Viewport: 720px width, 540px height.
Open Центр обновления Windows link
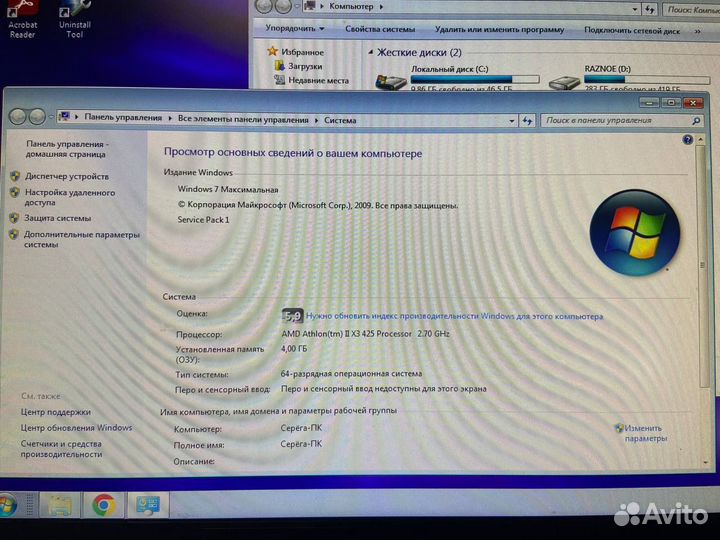(x=76, y=428)
